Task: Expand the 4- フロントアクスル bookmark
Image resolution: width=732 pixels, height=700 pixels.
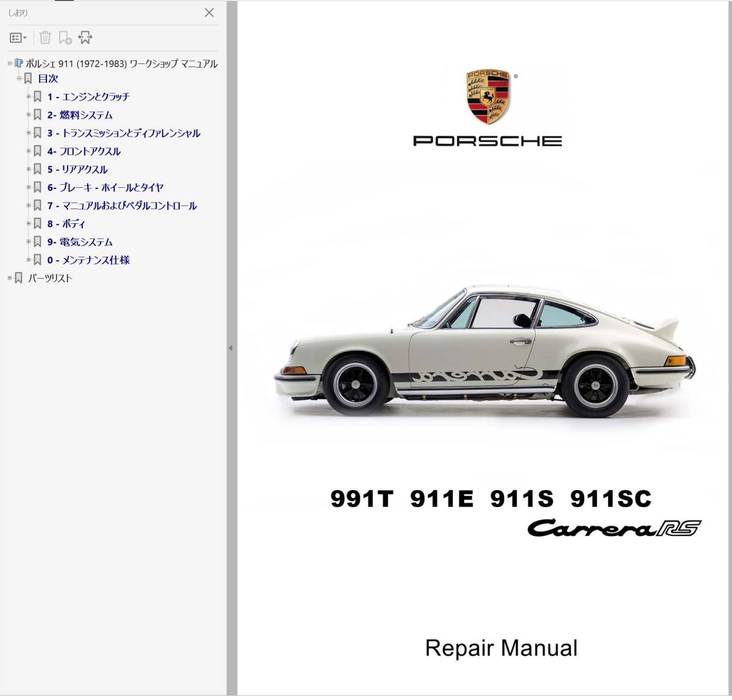Action: 29,151
